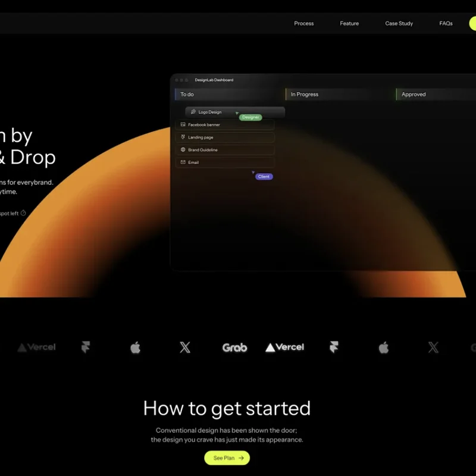Viewport: 476px width, 476px height.
Task: Select the In Progress column header
Action: 305,95
